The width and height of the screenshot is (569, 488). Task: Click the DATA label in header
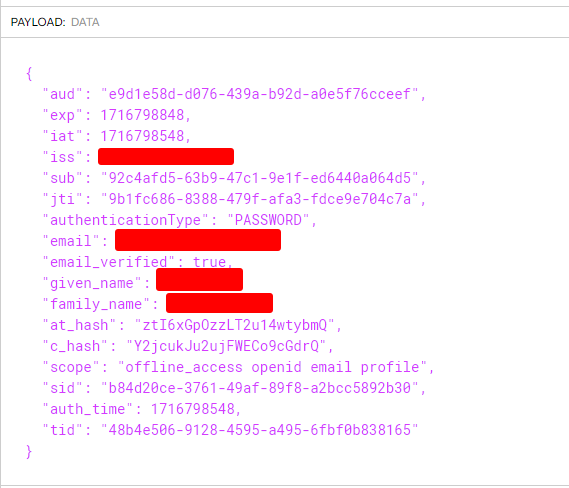(x=85, y=22)
